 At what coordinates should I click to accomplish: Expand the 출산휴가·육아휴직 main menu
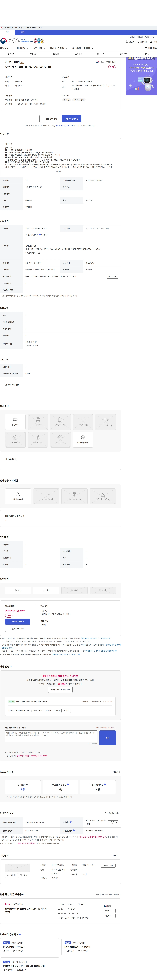click(x=83, y=48)
